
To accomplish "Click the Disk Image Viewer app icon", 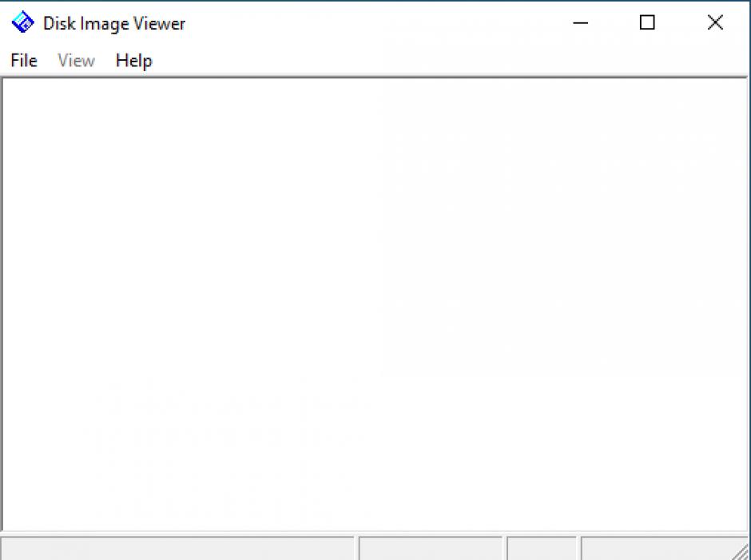I will click(x=23, y=23).
